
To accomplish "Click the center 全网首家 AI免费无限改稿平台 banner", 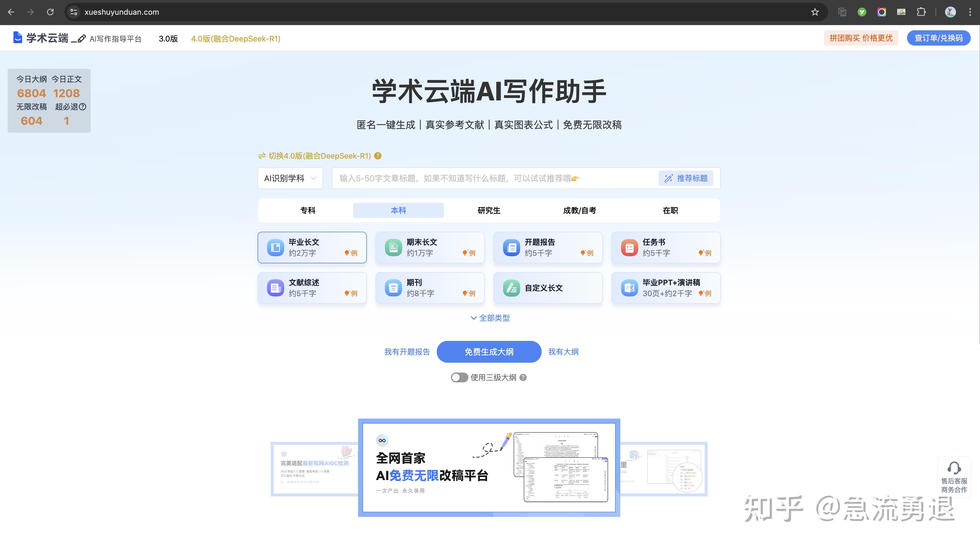I will (489, 468).
